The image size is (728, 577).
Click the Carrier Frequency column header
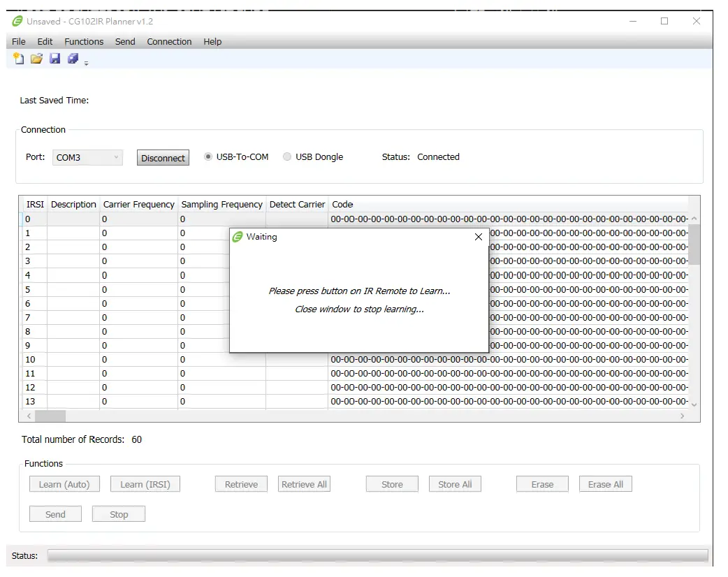pos(138,204)
